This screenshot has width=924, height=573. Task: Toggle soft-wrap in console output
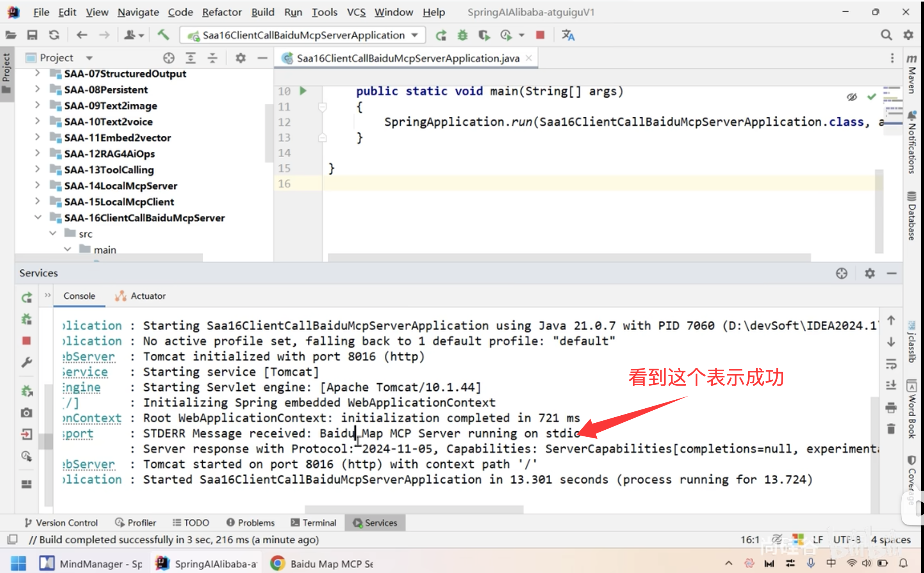[891, 364]
